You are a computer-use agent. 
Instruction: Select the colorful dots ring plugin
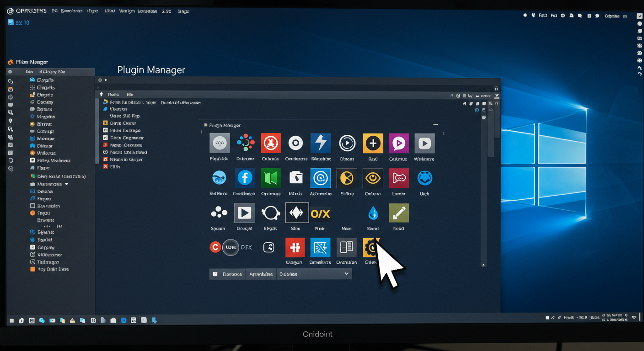click(x=246, y=143)
